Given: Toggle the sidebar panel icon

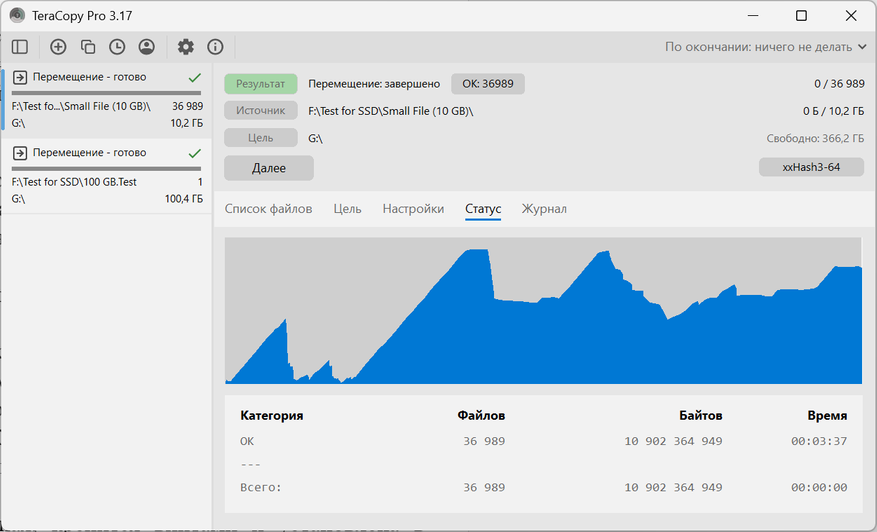Looking at the screenshot, I should pos(19,47).
